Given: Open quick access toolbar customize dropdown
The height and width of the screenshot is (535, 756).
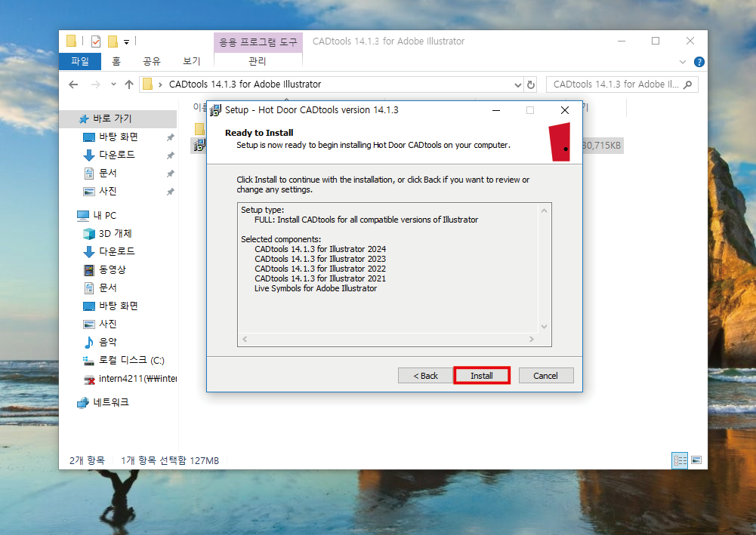Looking at the screenshot, I should click(x=126, y=42).
